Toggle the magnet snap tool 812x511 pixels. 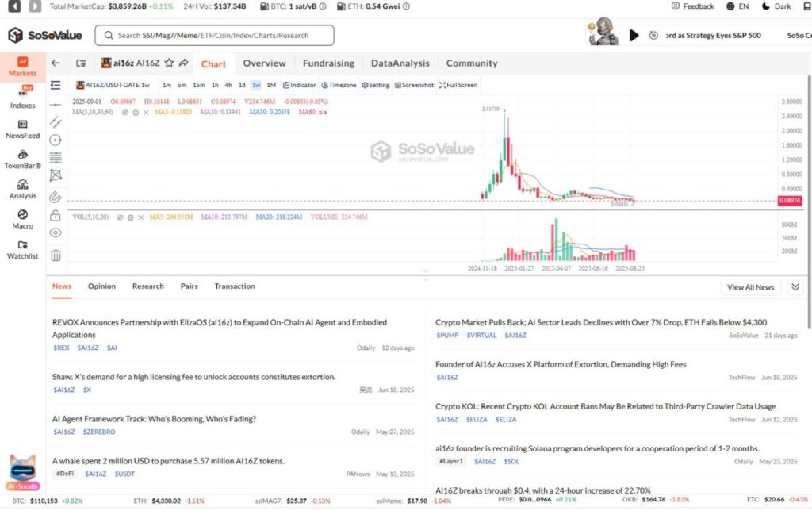[56, 197]
